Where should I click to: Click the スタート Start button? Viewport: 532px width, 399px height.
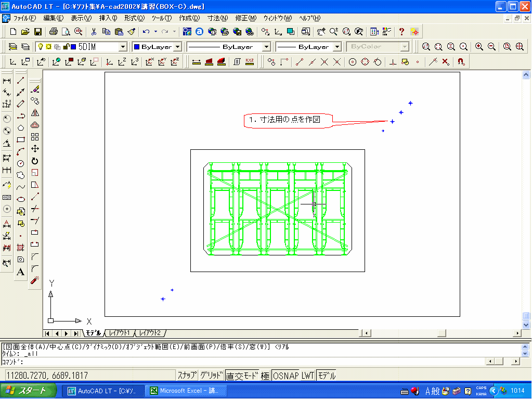pos(28,391)
